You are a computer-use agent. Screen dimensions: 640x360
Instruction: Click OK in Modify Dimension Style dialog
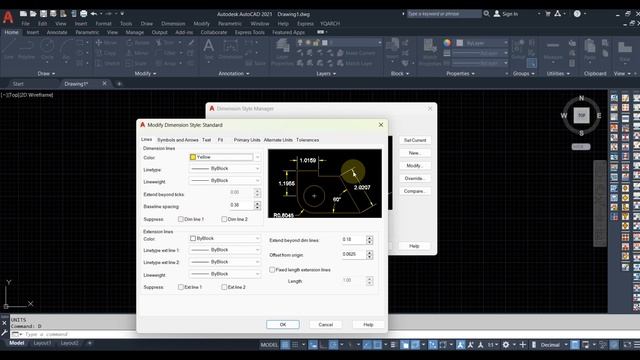[283, 324]
